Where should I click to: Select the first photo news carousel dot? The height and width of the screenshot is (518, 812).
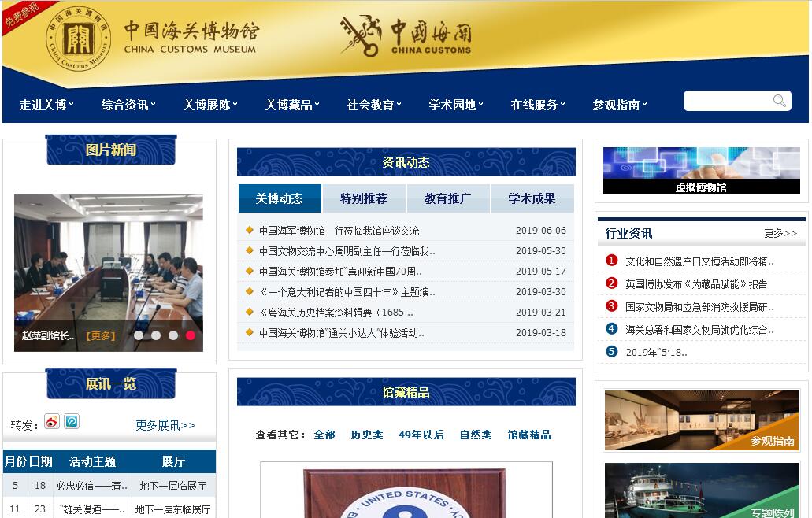[x=139, y=335]
